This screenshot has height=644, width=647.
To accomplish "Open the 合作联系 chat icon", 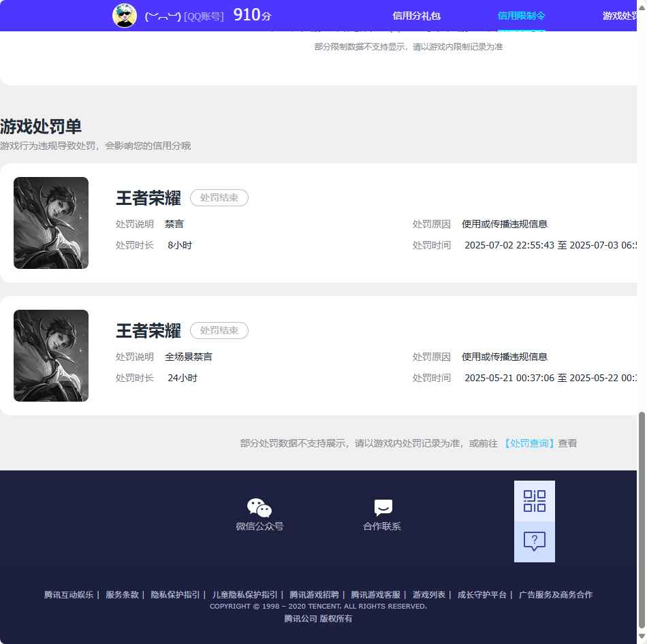I will click(383, 507).
